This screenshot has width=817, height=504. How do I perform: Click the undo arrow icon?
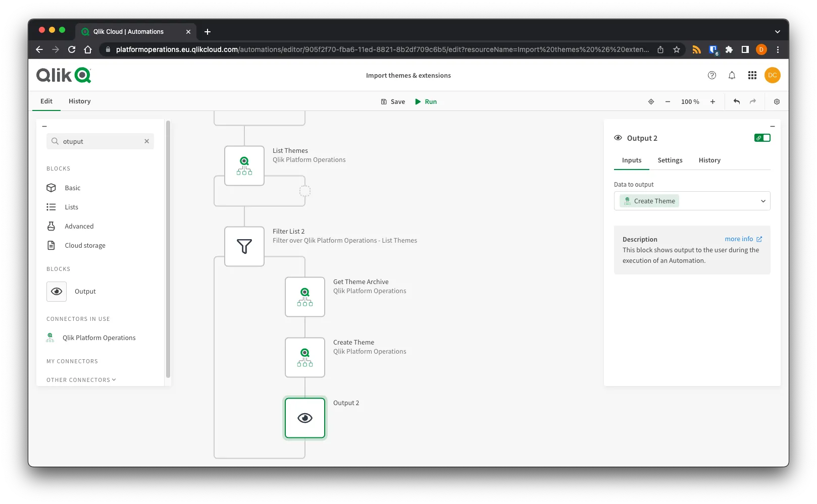[x=737, y=101]
